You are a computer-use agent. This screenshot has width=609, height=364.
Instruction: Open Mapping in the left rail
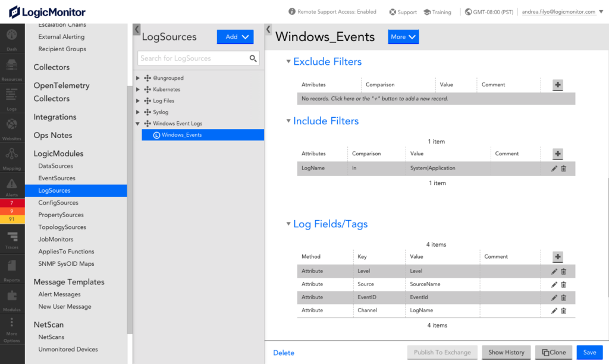tap(12, 158)
